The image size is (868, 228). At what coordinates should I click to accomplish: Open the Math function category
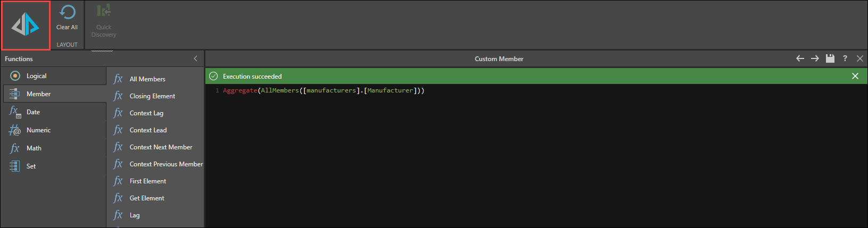click(34, 148)
